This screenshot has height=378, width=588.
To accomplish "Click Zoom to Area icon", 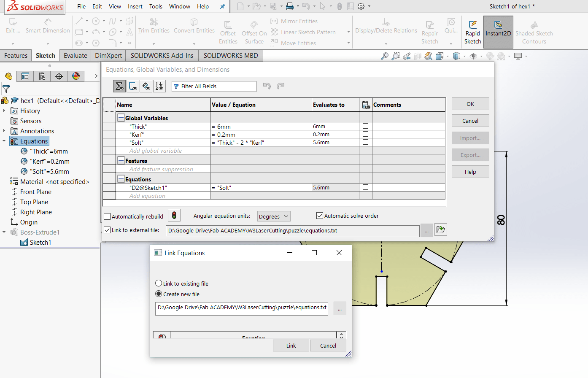I will [396, 56].
